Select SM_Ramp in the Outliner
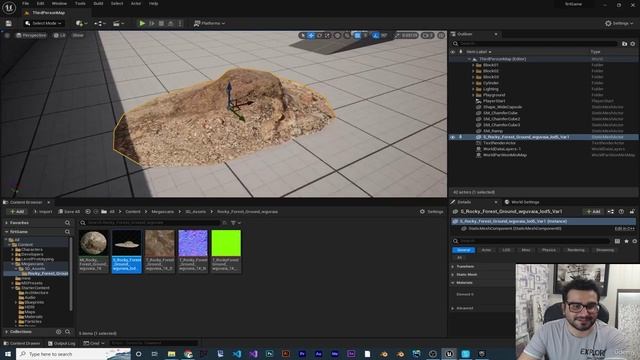The width and height of the screenshot is (640, 360). click(493, 131)
